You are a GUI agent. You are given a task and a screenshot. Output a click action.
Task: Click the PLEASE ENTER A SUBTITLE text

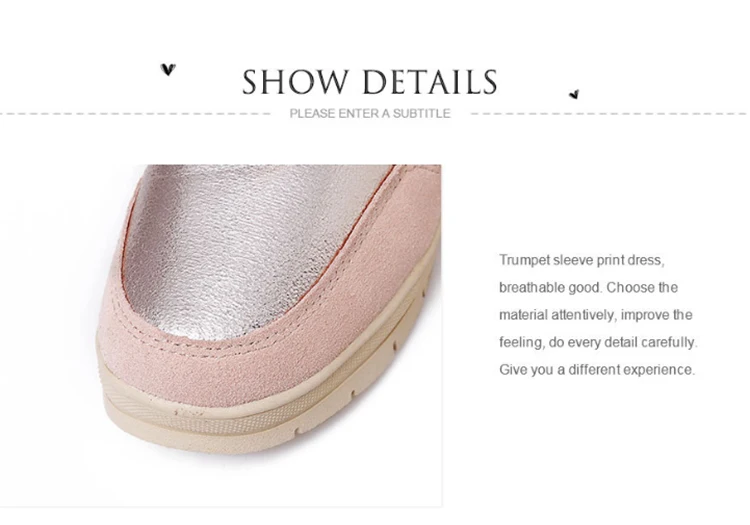coord(370,114)
